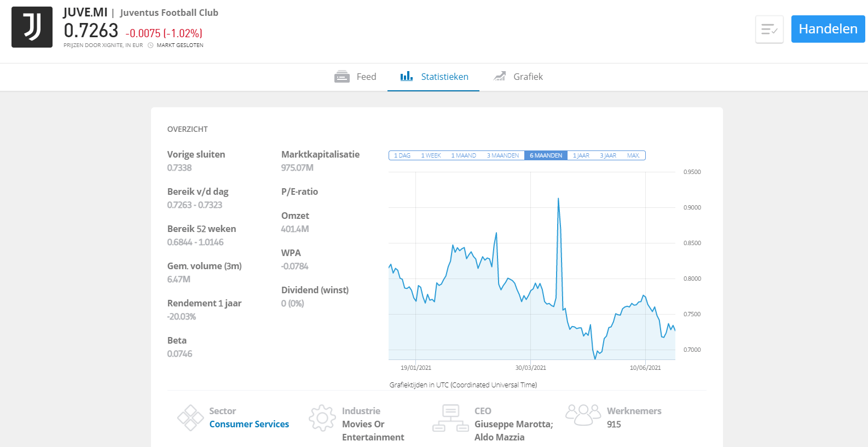The image size is (868, 447).
Task: Select the 1 JAAR chart range
Action: tap(581, 155)
